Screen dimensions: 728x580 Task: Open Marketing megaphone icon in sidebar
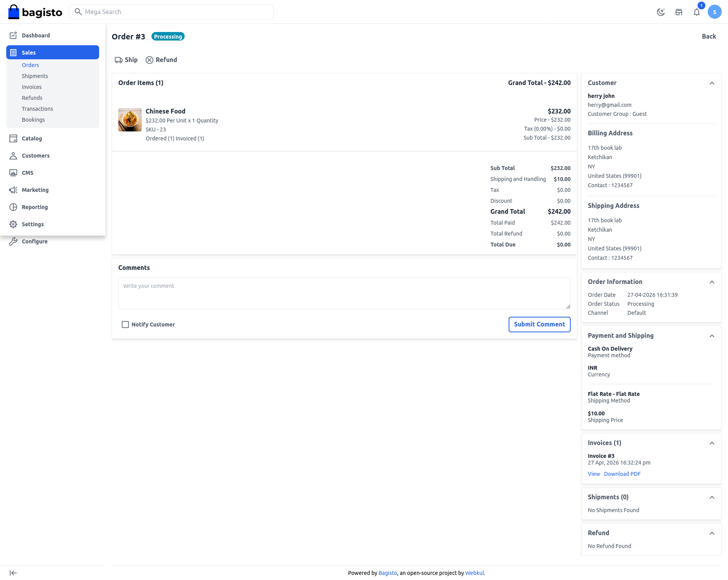pyautogui.click(x=13, y=190)
